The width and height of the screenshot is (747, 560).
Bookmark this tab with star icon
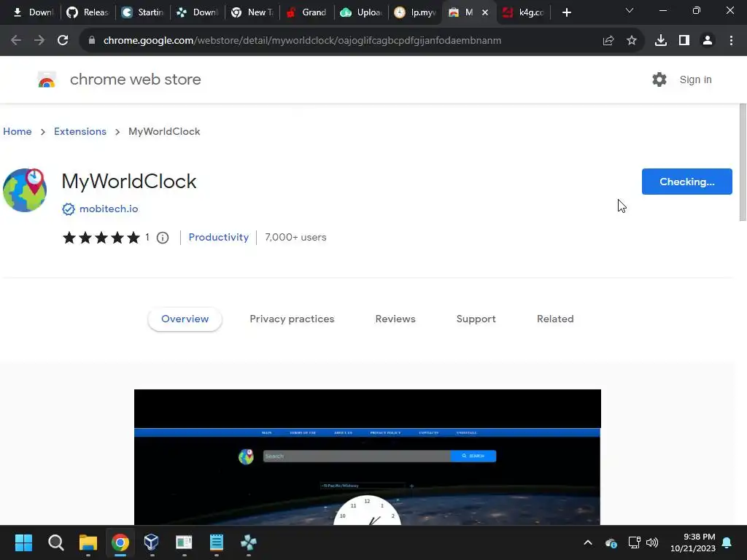pyautogui.click(x=632, y=41)
